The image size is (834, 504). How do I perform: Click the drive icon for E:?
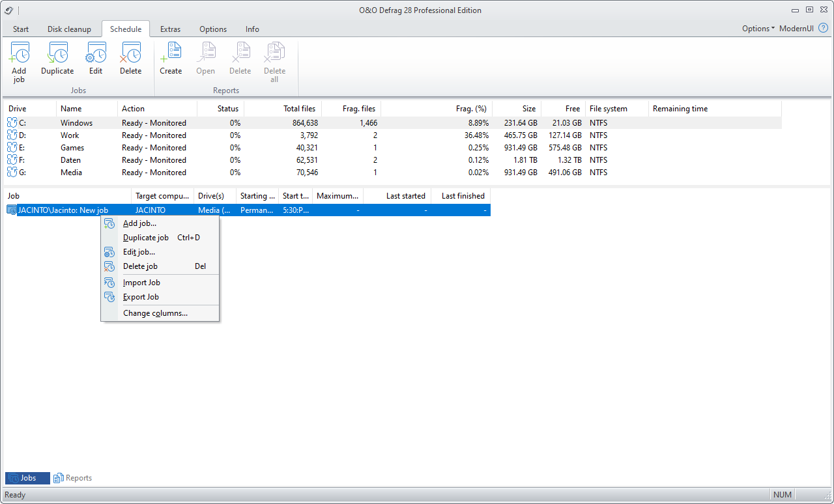point(12,148)
